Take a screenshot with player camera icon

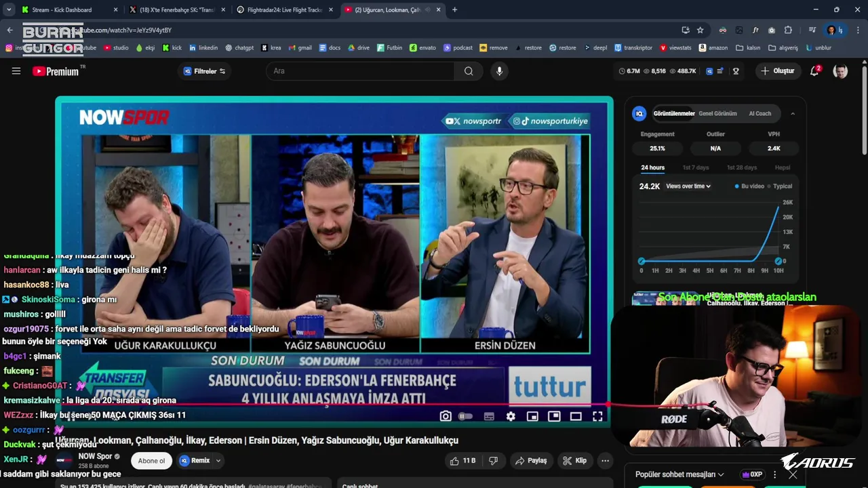pos(446,416)
